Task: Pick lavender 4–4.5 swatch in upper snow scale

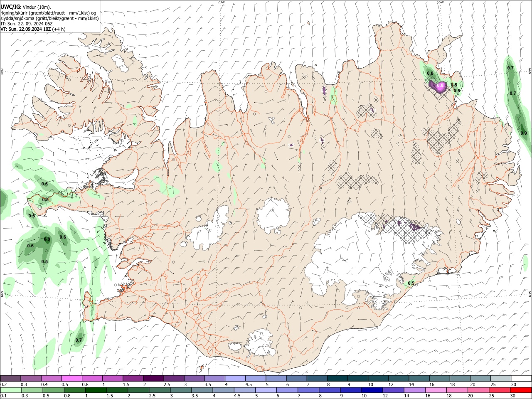Action: (235, 379)
